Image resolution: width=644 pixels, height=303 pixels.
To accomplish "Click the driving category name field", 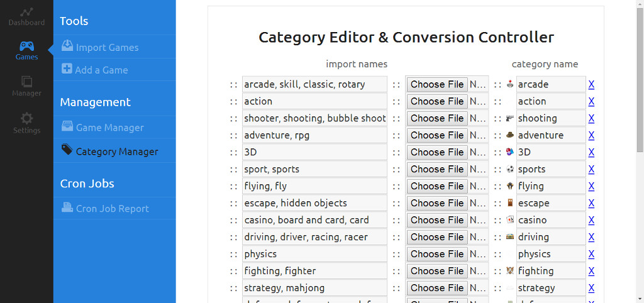I will click(542, 237).
